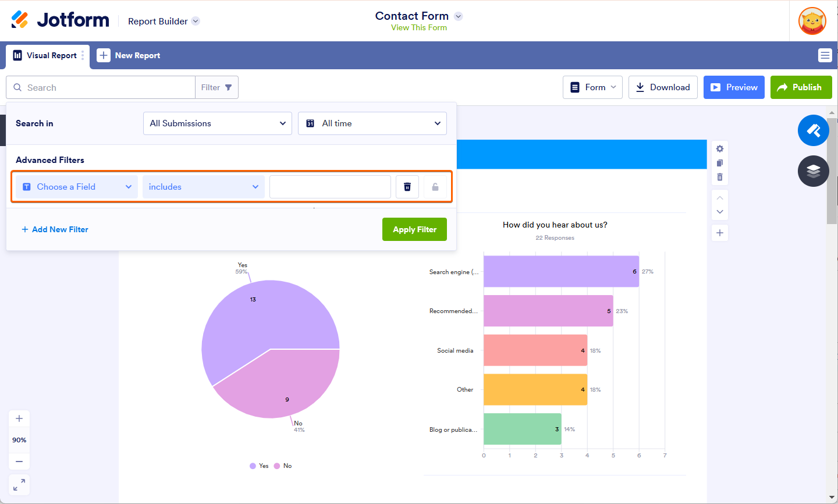Click the page vertical scrollbar thumb
Viewport: 838px width, 504px height.
coord(832,171)
